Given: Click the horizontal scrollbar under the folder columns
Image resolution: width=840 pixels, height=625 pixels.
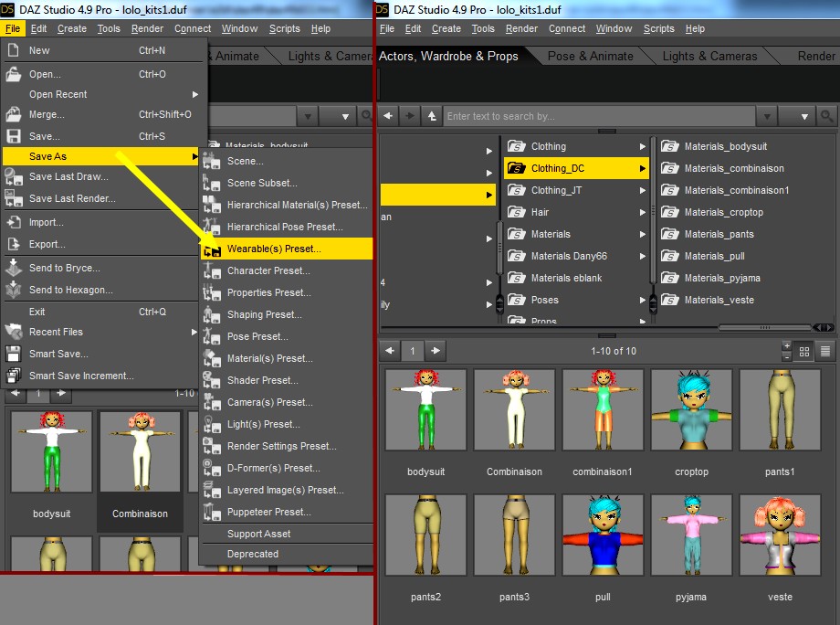Looking at the screenshot, I should point(764,327).
